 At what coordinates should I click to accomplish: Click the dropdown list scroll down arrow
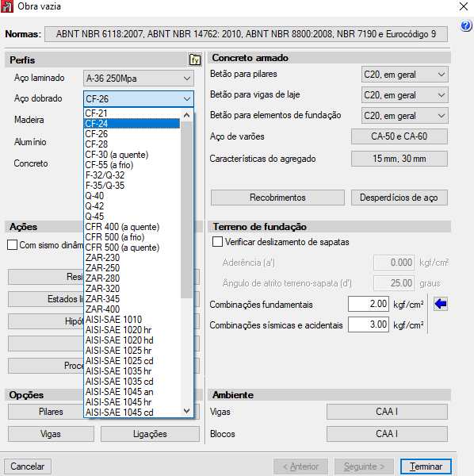tap(187, 411)
